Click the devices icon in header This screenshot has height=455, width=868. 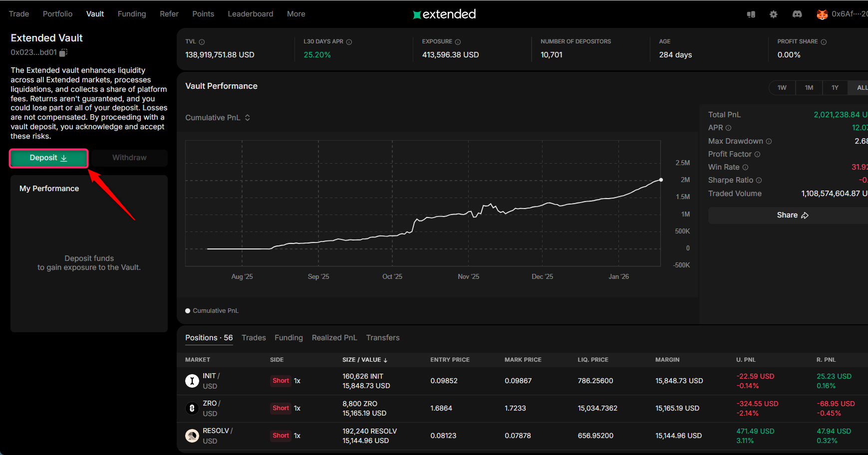tap(751, 14)
